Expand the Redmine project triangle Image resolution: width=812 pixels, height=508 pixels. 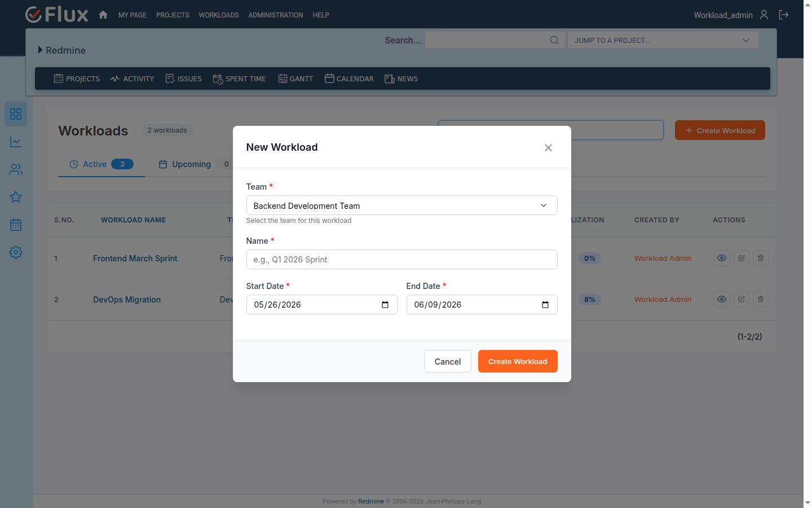tap(40, 50)
